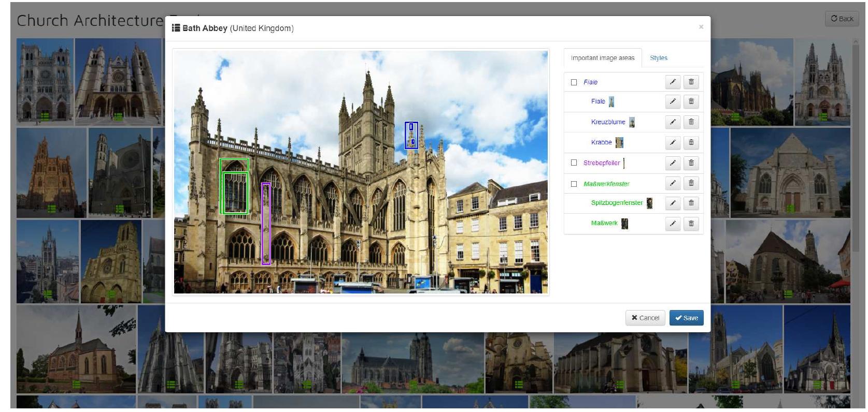Image resolution: width=868 pixels, height=412 pixels.
Task: Save the Bath Abbey annotations
Action: [686, 318]
